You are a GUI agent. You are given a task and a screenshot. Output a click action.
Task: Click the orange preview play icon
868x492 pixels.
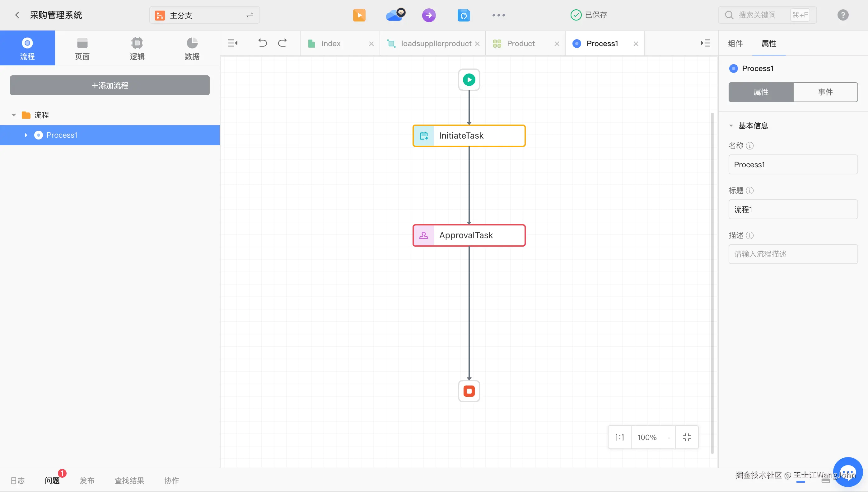359,15
